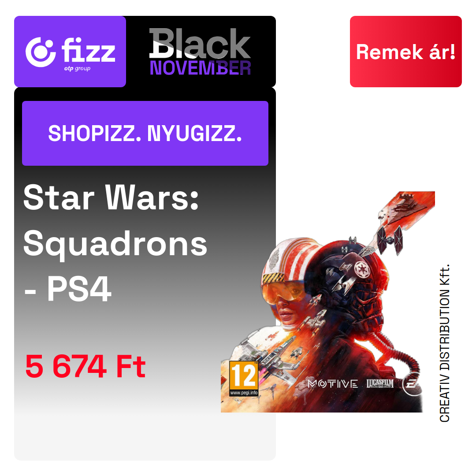
Task: Click the EA logo on cover
Action: pyautogui.click(x=411, y=384)
